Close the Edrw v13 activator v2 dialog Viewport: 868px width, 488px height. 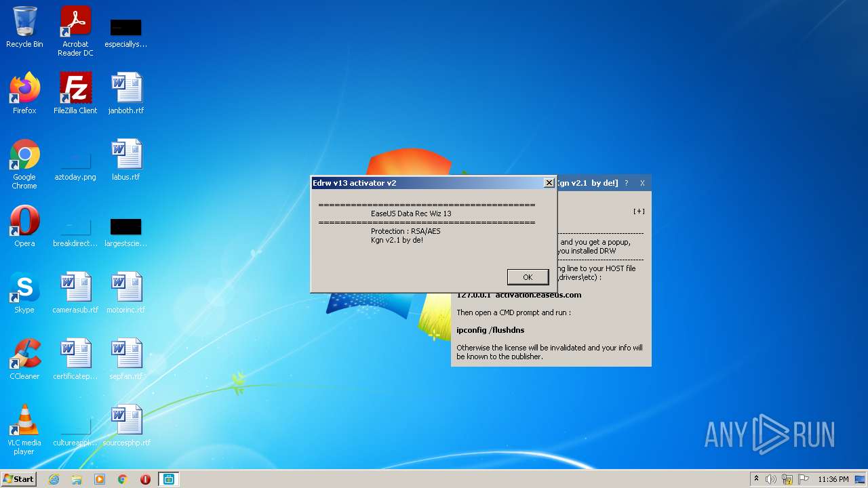click(549, 183)
